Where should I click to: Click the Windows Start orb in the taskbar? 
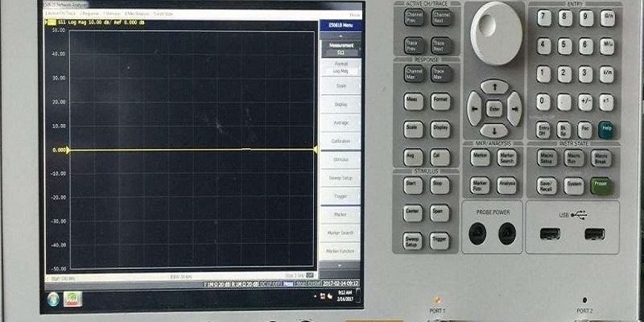click(x=53, y=299)
